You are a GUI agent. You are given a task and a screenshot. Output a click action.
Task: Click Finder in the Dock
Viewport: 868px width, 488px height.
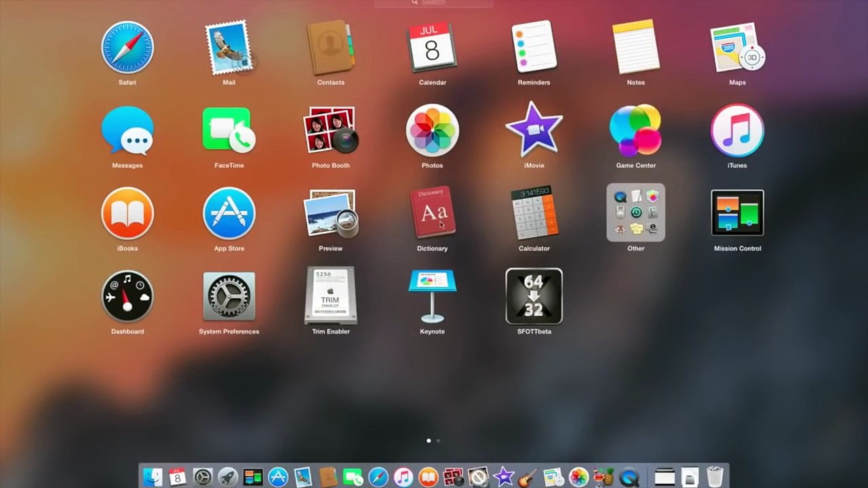click(x=153, y=477)
